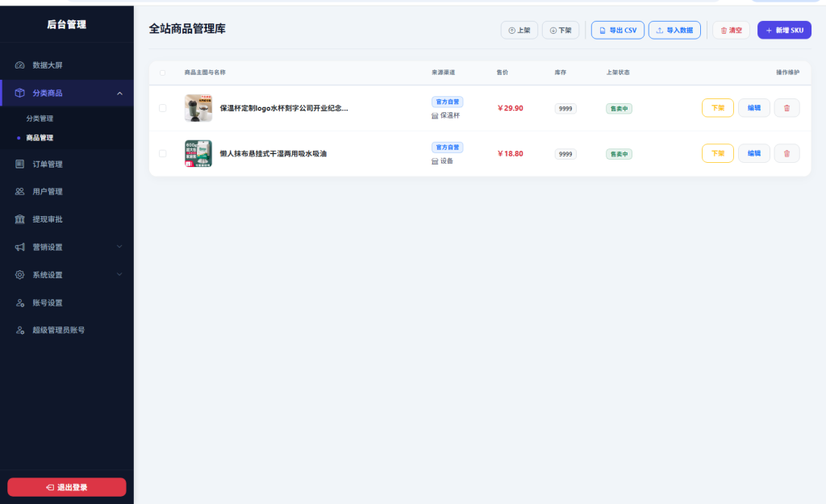Click the shop icon beside 设备 category
The width and height of the screenshot is (826, 504).
tap(435, 161)
